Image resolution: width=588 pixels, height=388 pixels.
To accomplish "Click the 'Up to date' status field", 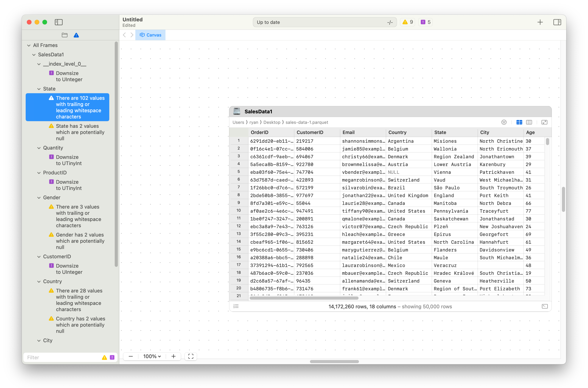I will pyautogui.click(x=325, y=22).
